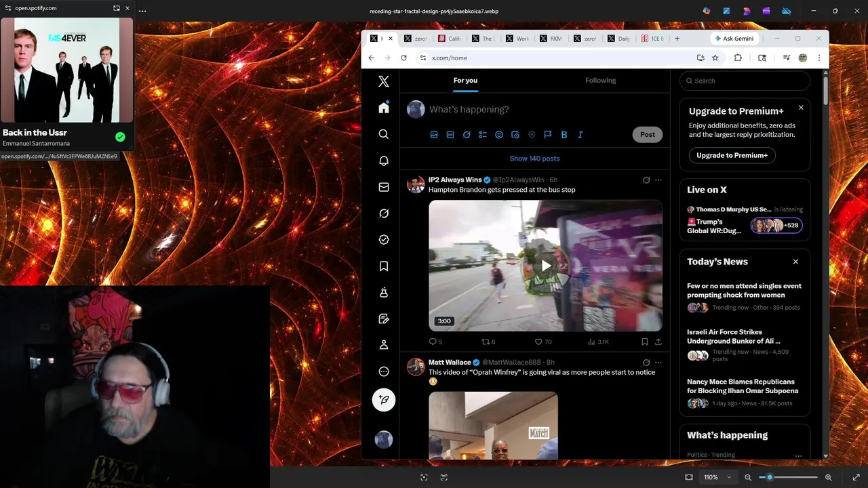Click the x.com/home address bar
The height and width of the screenshot is (488, 868).
coord(557,58)
